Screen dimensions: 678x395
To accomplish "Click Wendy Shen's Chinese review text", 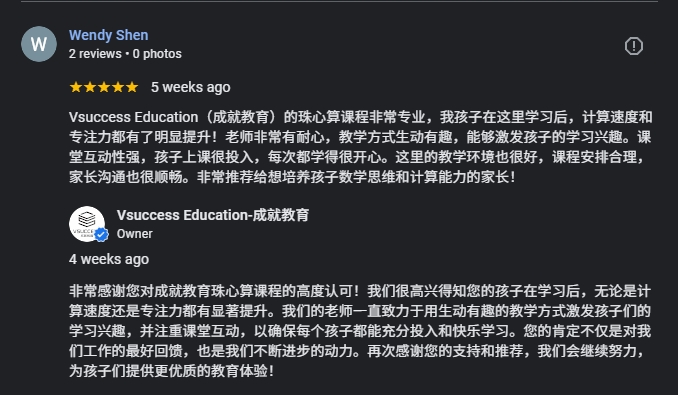I will [x=360, y=147].
